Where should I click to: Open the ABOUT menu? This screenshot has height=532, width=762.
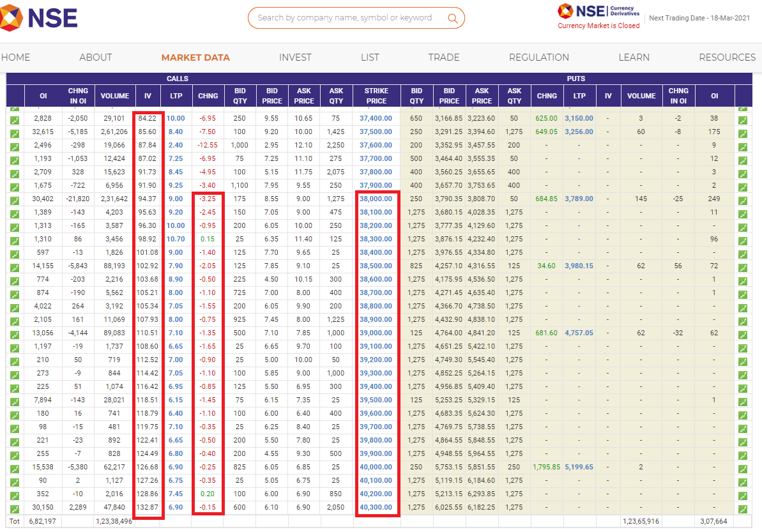96,57
